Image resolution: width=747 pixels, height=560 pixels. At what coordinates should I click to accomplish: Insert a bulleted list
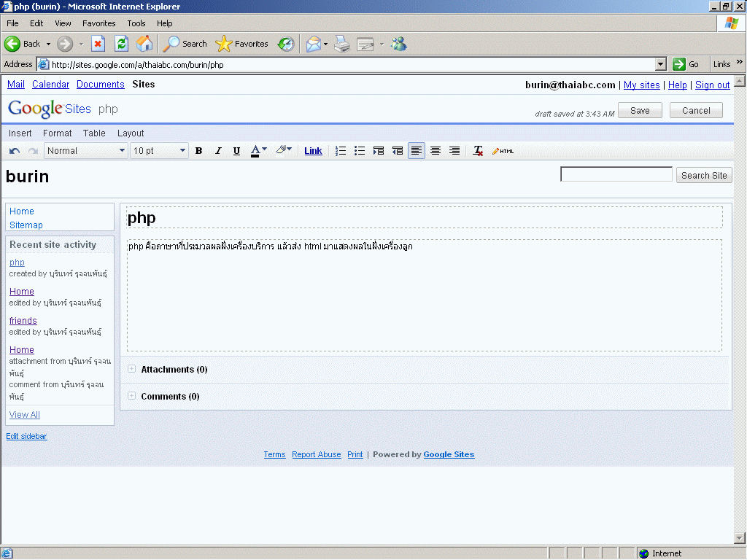coord(360,151)
